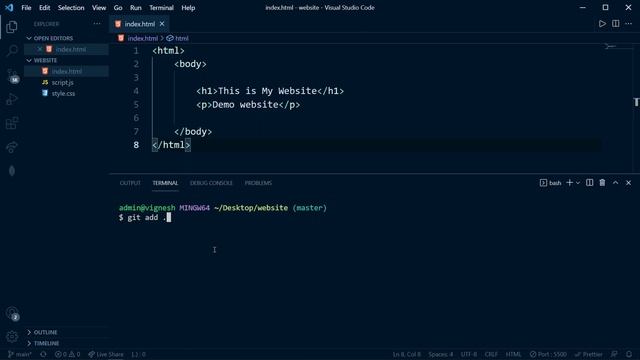This screenshot has height=360, width=640.
Task: Open the Help menu
Action: click(188, 8)
